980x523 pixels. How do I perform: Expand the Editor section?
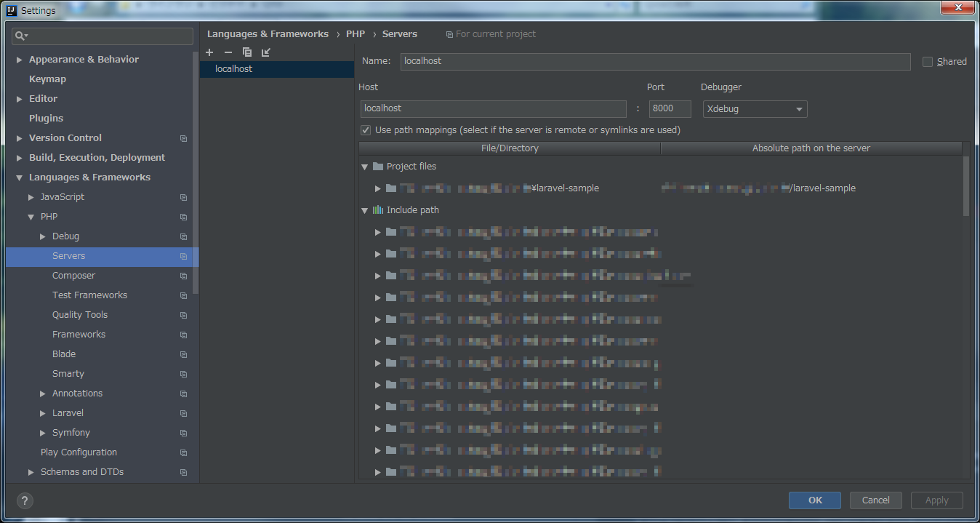pyautogui.click(x=19, y=99)
